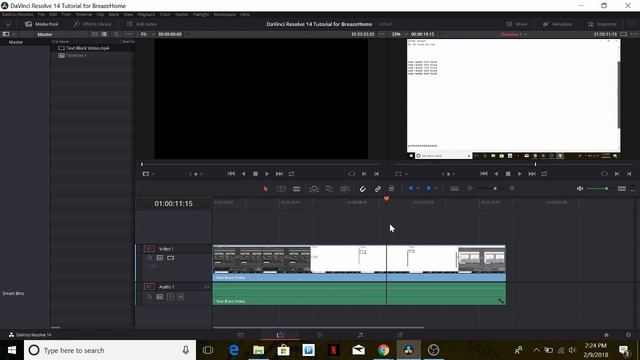Open Chrome from the Windows taskbar
Screen dimensions: 640x360
point(383,350)
